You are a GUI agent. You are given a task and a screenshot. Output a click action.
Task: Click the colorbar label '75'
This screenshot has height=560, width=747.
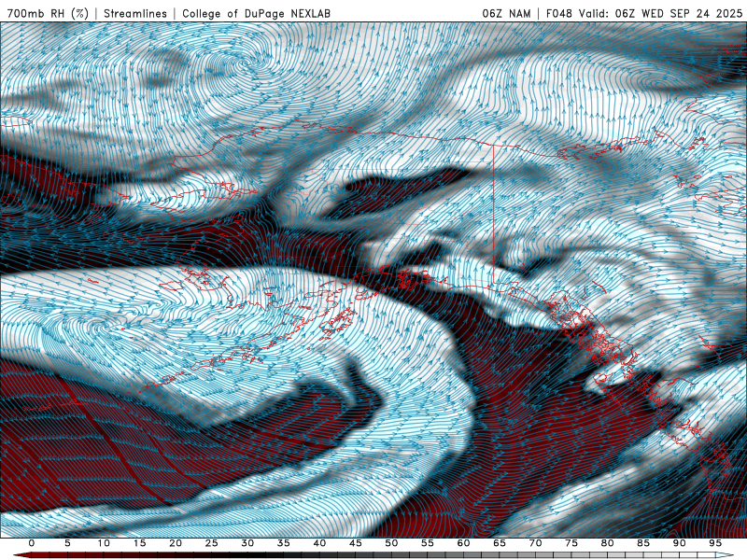coord(571,543)
